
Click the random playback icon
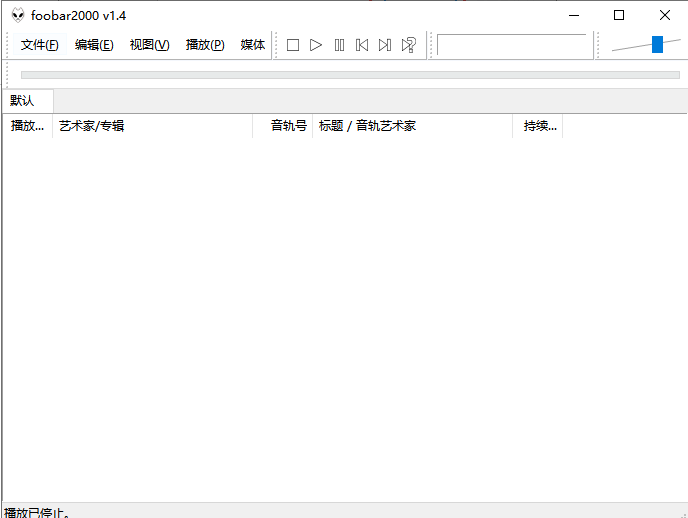(408, 45)
